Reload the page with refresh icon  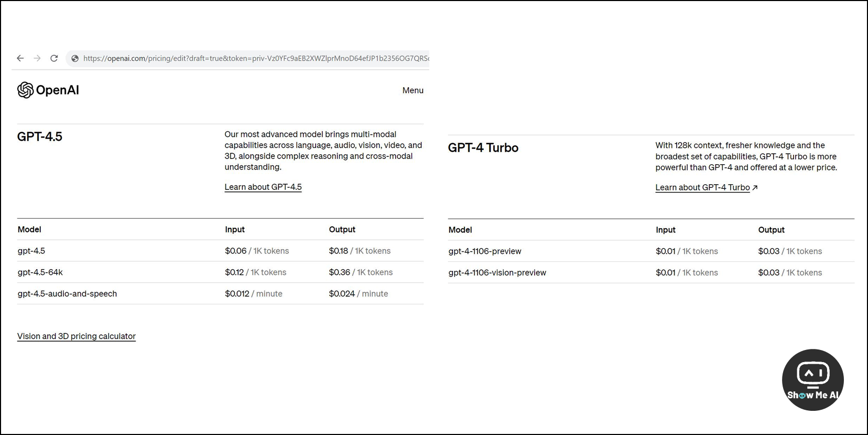pyautogui.click(x=54, y=58)
